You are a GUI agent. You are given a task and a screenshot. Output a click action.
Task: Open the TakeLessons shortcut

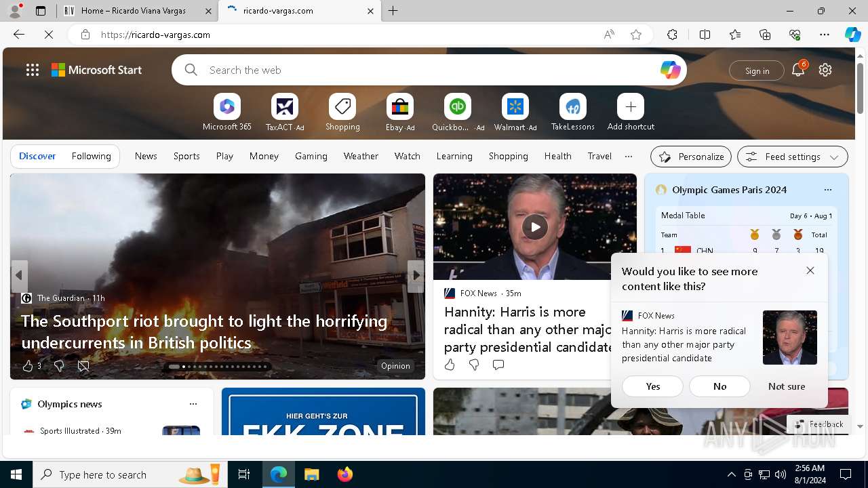[573, 112]
